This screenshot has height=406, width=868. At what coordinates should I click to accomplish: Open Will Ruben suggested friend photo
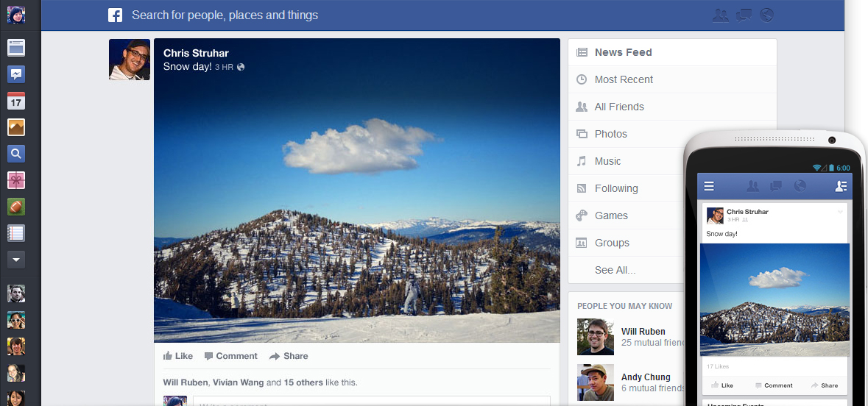596,336
